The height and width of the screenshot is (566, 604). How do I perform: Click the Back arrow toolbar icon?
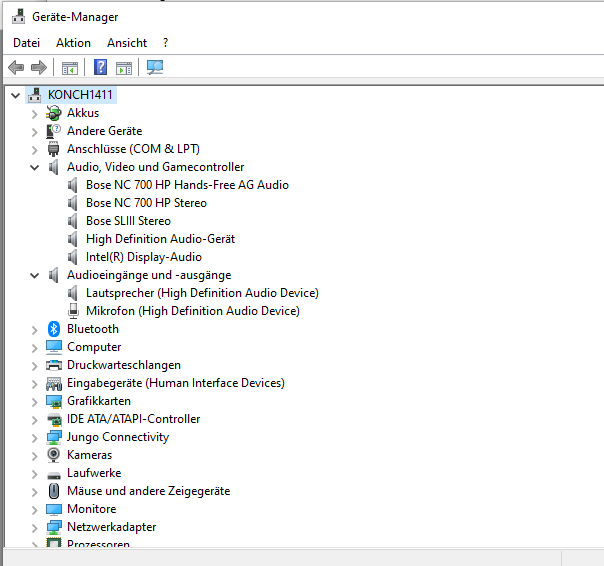click(16, 67)
